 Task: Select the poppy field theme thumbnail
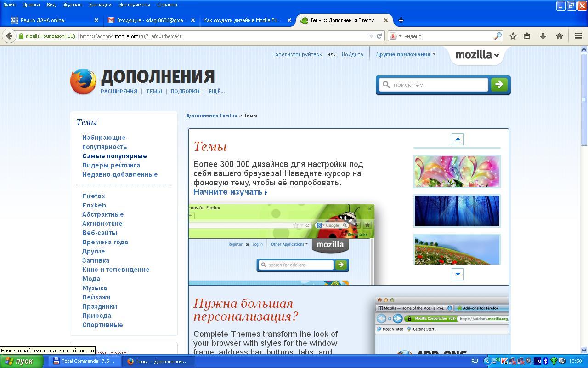457,249
